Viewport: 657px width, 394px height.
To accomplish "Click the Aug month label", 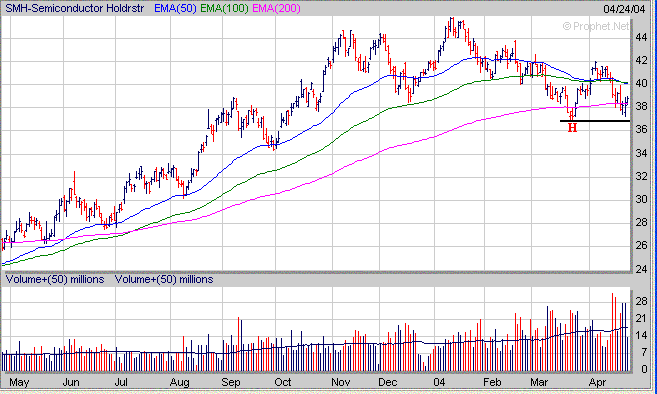I will [x=179, y=383].
